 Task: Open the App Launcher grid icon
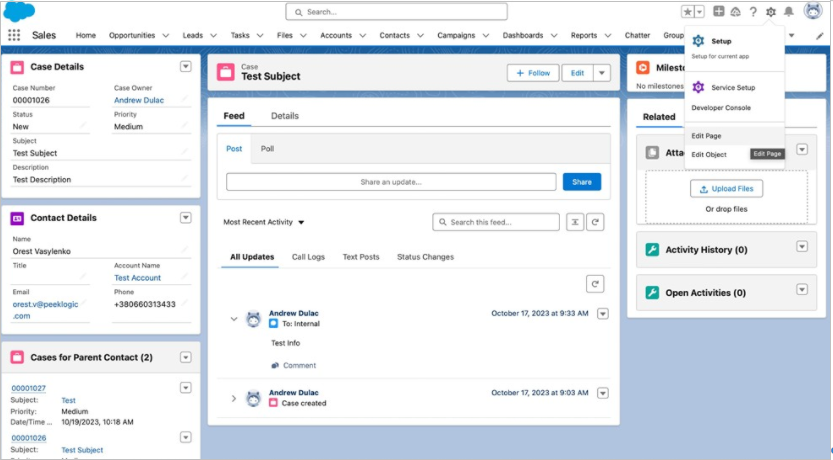(14, 35)
